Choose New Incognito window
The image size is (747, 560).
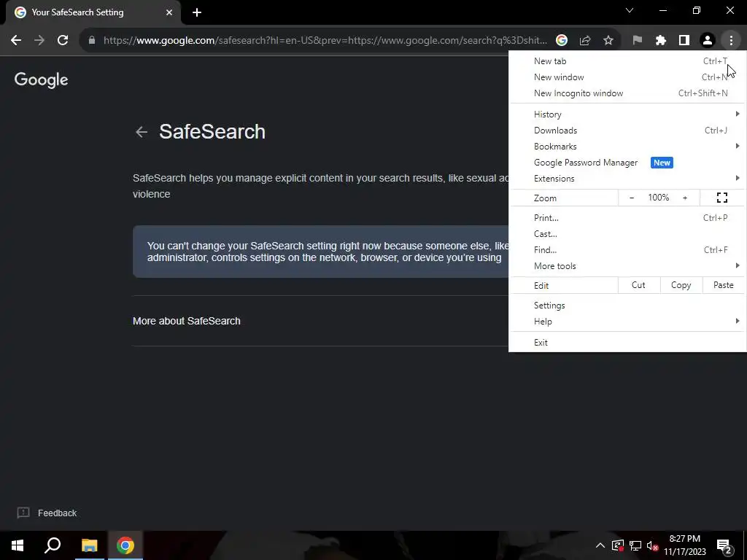point(627,93)
